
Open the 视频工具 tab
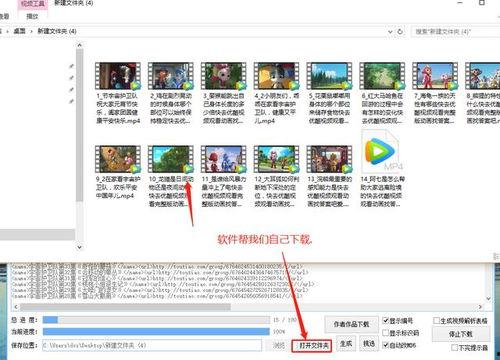[33, 4]
